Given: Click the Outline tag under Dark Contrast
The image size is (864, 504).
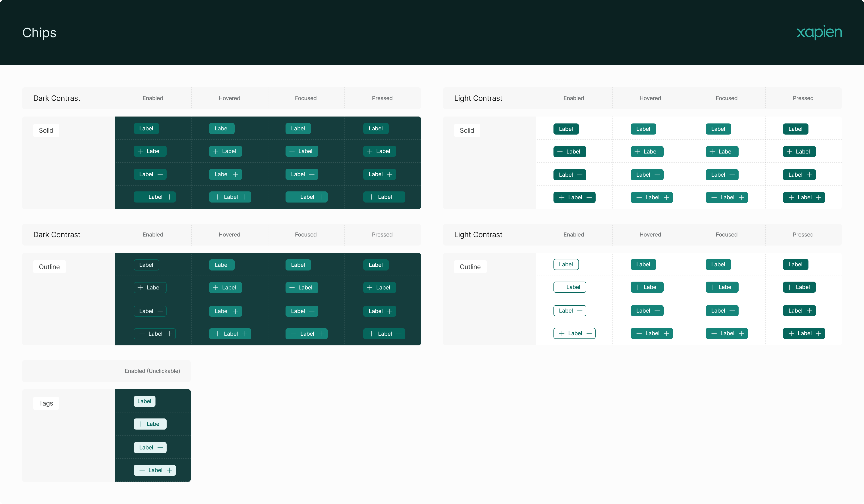Looking at the screenshot, I should (x=49, y=267).
